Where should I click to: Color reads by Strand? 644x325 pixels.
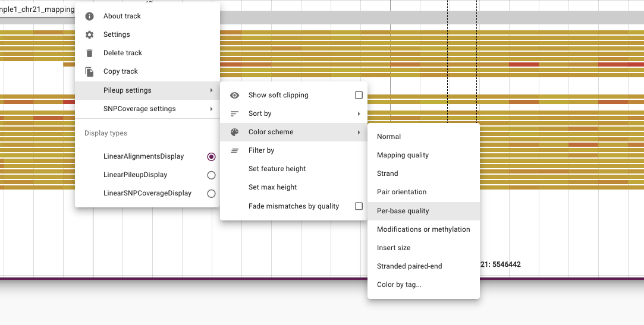click(423, 173)
